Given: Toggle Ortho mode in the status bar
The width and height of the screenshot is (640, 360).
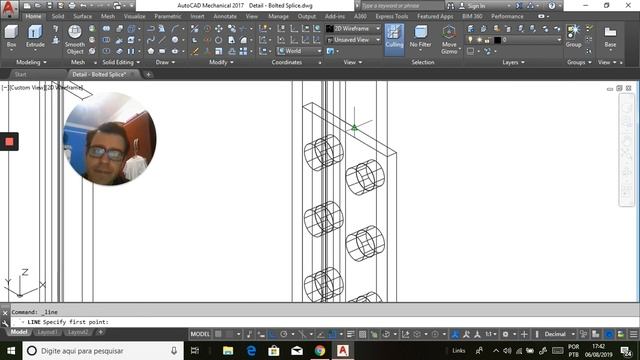Looking at the screenshot, I should tap(272, 334).
